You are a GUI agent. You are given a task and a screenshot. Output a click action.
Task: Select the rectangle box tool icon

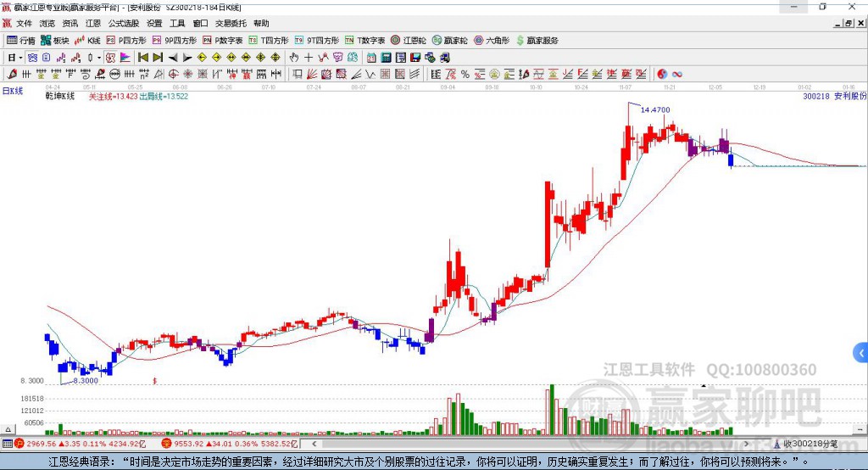point(298,74)
